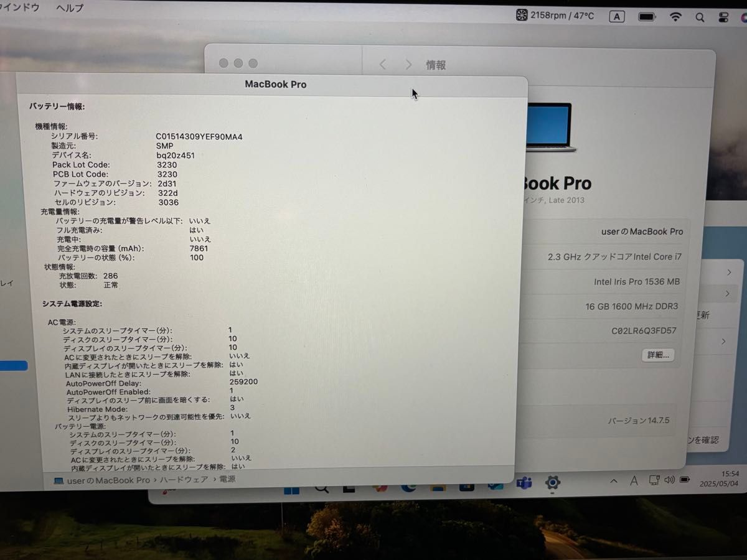Image resolution: width=747 pixels, height=560 pixels.
Task: Click the フル充電済み: label
Action: [80, 230]
